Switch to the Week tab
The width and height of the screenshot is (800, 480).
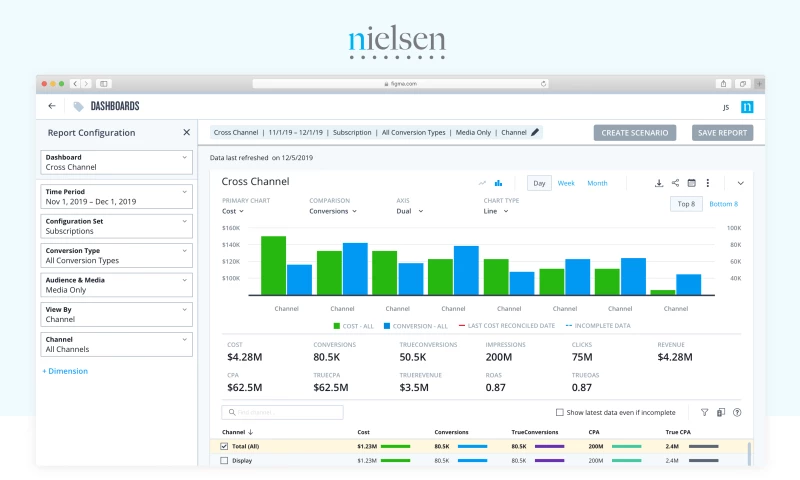pos(566,183)
